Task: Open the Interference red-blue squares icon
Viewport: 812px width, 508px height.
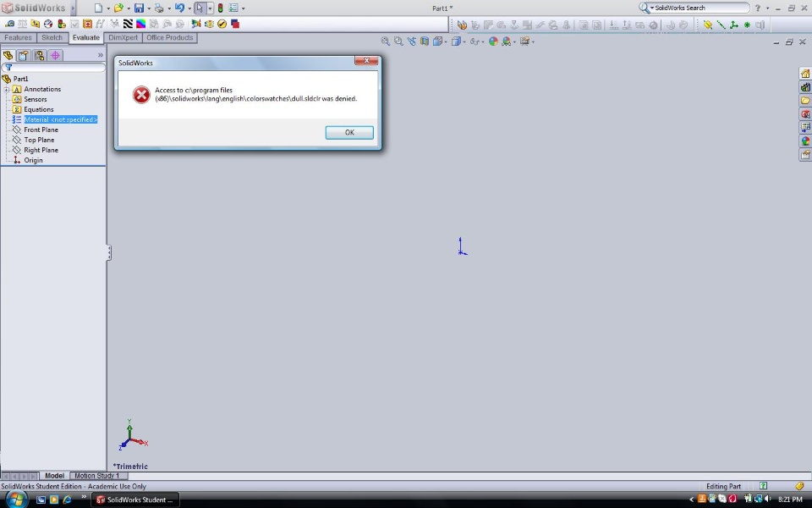Action: tap(235, 24)
